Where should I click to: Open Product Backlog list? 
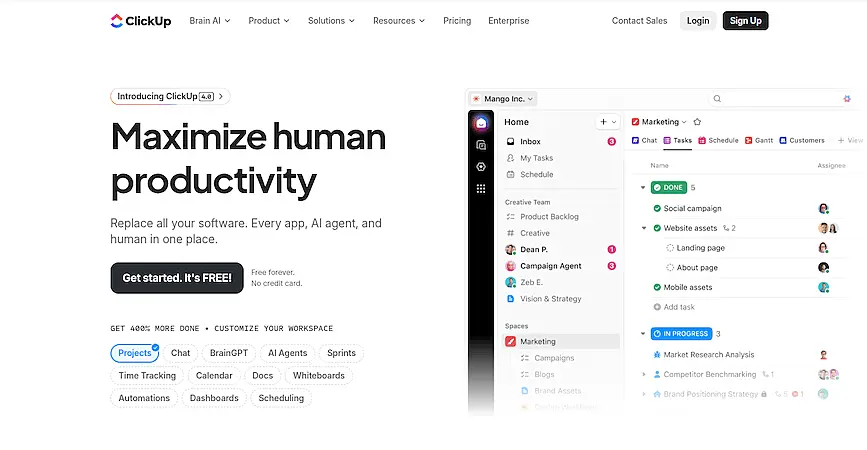tap(561, 217)
